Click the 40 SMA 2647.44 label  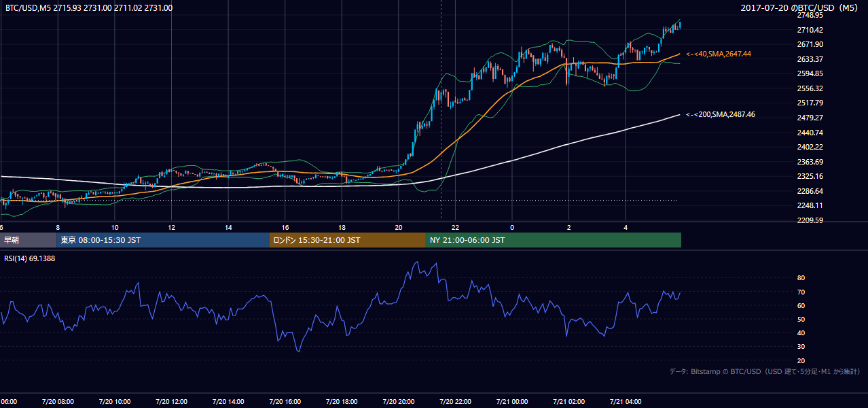(719, 54)
